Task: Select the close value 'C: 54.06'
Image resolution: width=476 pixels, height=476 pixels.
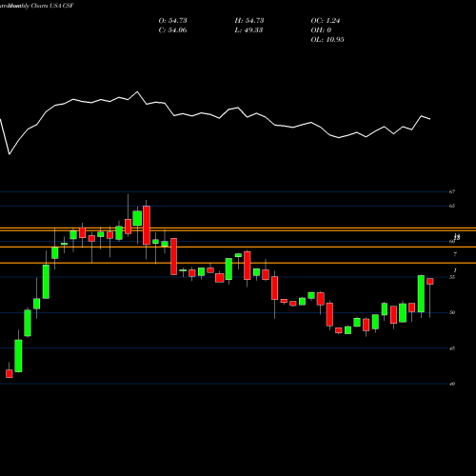Action: point(172,30)
